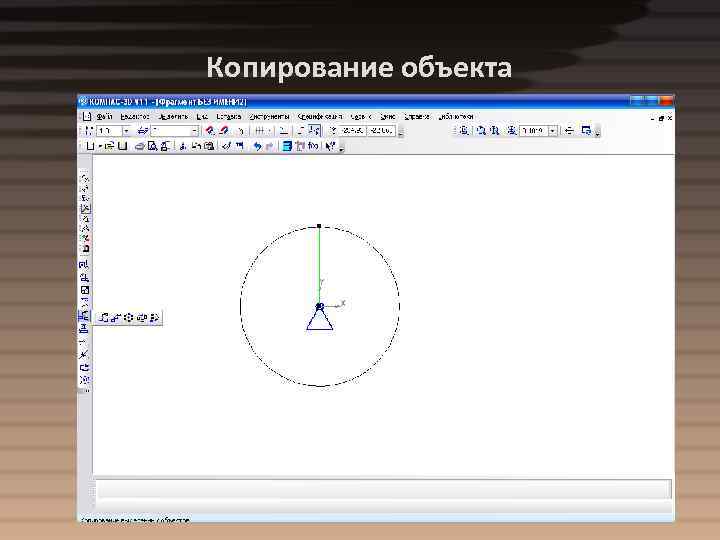Click the f(x) variables icon
Viewport: 720px width, 540px height.
pos(313,146)
